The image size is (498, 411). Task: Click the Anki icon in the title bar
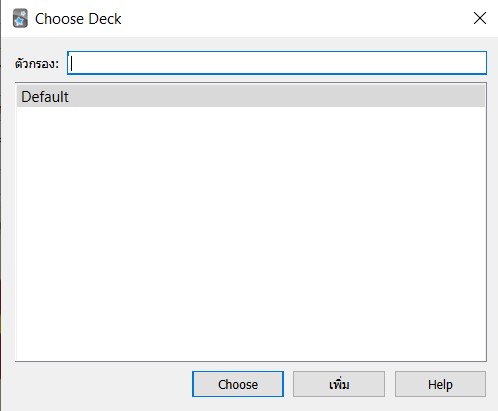tap(20, 18)
